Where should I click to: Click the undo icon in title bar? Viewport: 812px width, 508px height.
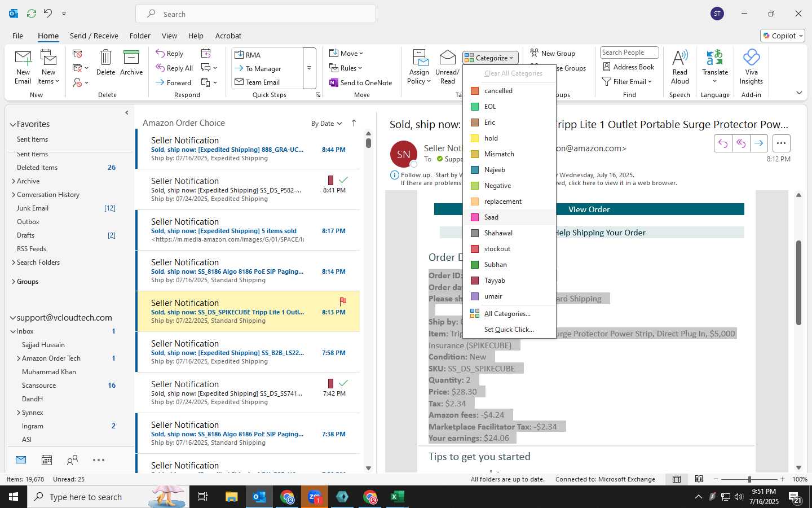pos(48,13)
